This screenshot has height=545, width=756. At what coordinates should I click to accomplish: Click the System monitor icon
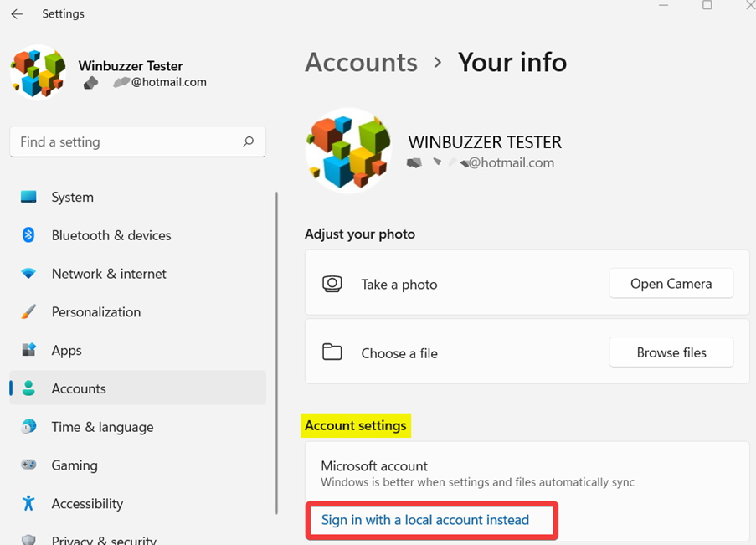[28, 197]
